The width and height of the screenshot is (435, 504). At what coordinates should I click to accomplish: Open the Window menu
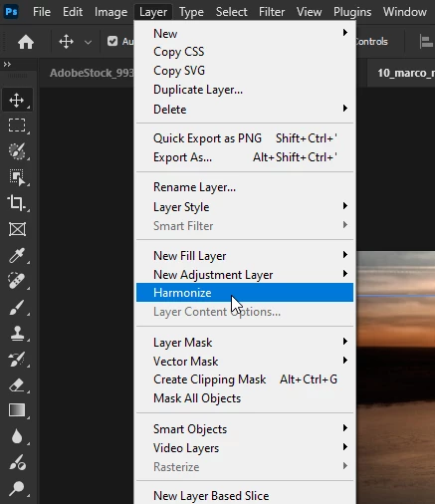[x=405, y=12]
